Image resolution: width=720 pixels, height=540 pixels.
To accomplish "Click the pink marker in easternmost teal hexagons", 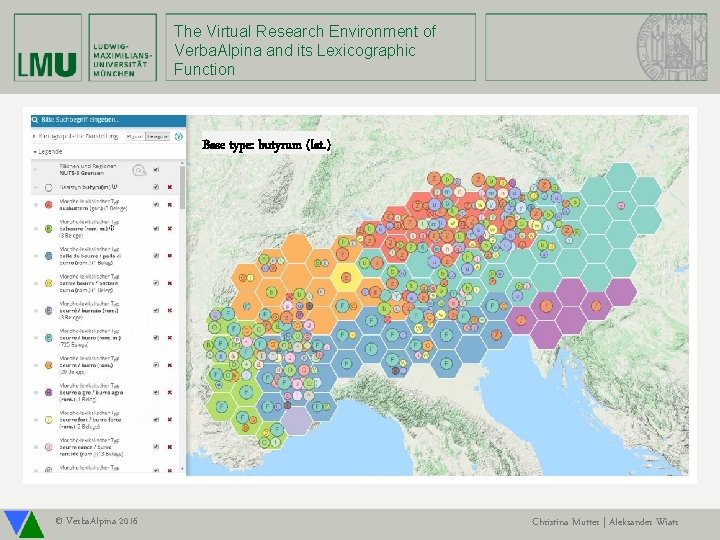I will [621, 206].
